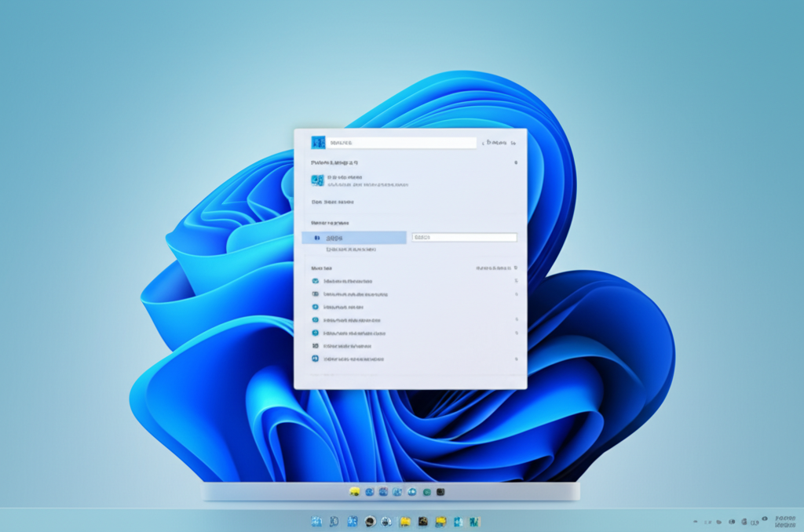
Task: Click the blue app icon in panel header
Action: pyautogui.click(x=318, y=143)
